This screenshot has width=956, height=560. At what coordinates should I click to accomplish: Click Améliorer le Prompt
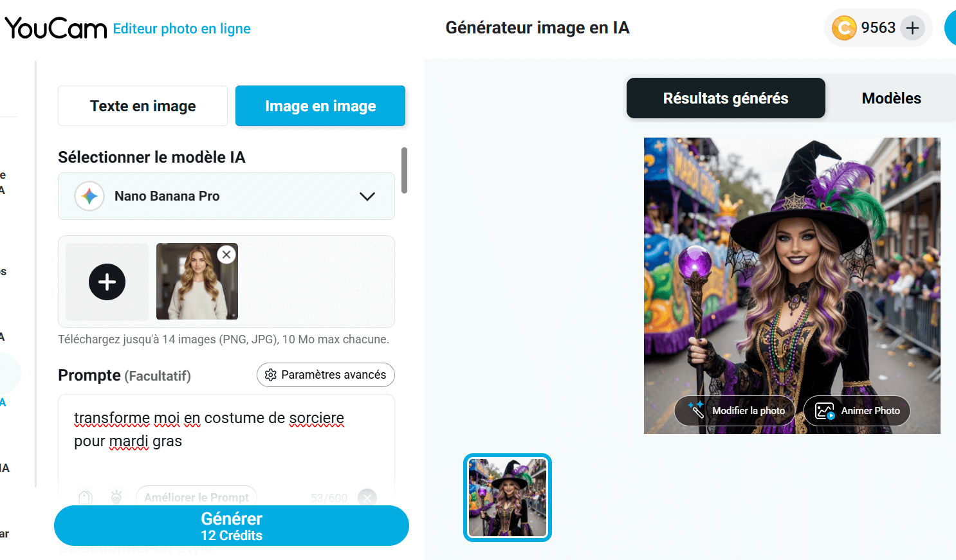coord(196,498)
